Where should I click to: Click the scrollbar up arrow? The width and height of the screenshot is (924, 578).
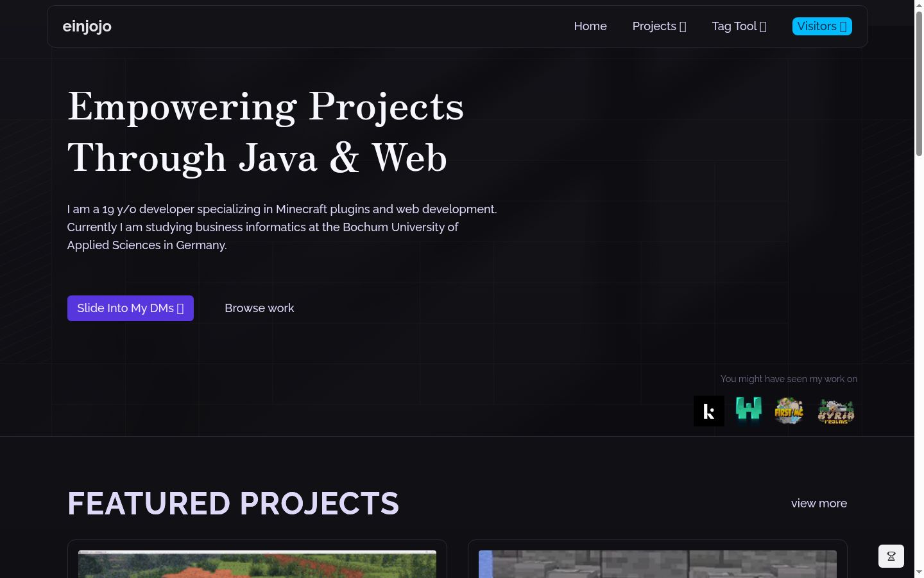tap(919, 5)
